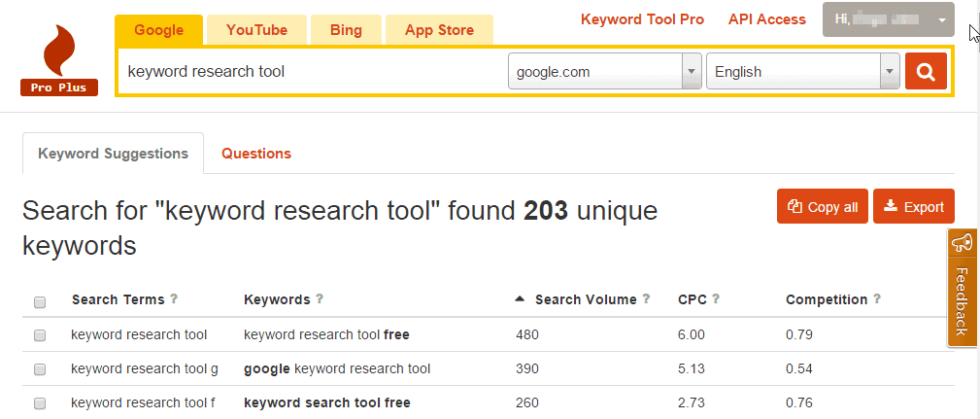Image resolution: width=980 pixels, height=419 pixels.
Task: Click the Search Volume help question mark
Action: tap(646, 298)
